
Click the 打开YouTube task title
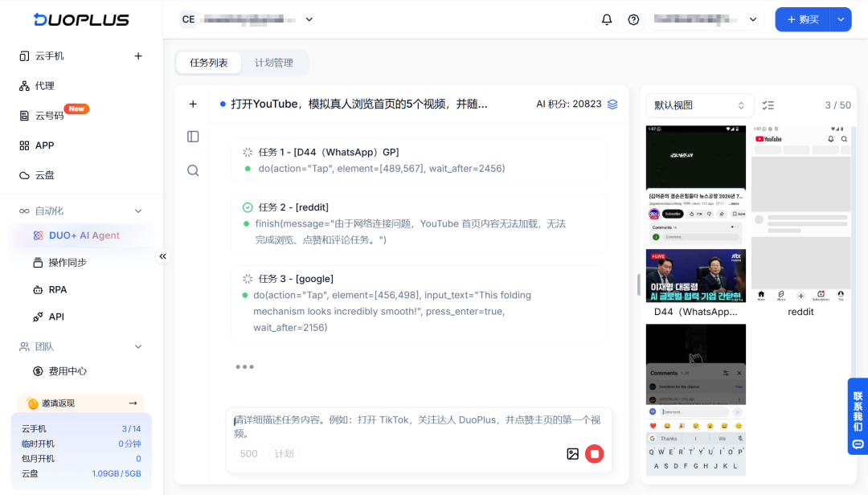click(359, 104)
